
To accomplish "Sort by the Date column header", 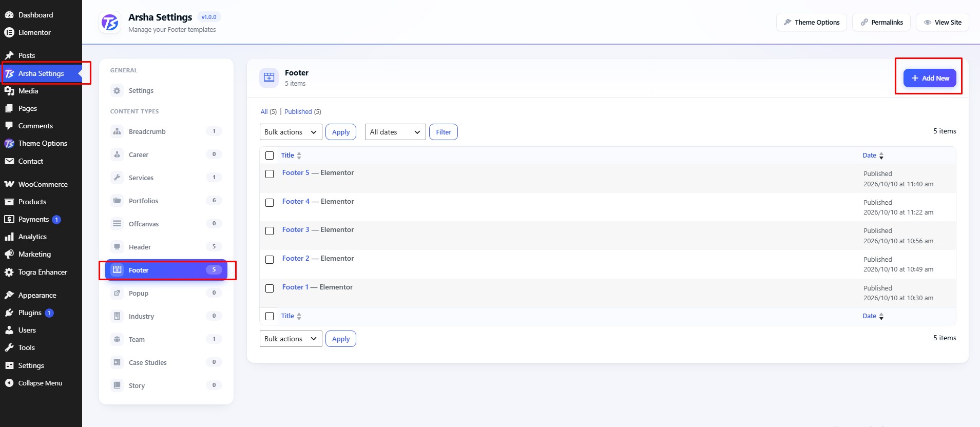I will click(873, 156).
